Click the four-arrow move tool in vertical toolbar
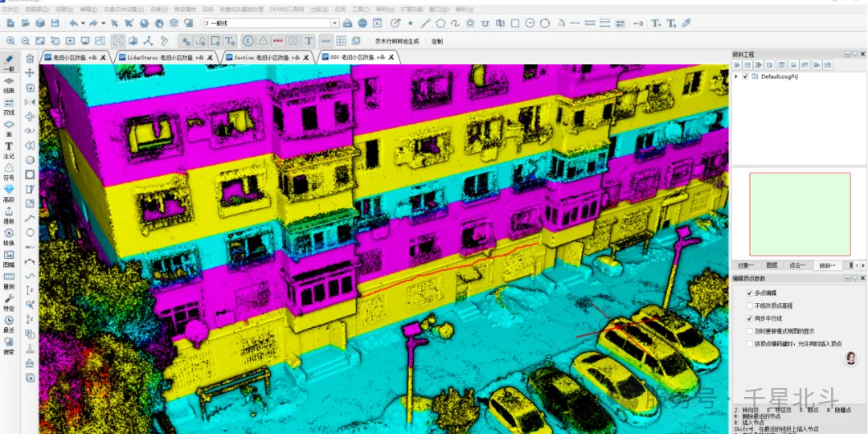 click(x=30, y=73)
